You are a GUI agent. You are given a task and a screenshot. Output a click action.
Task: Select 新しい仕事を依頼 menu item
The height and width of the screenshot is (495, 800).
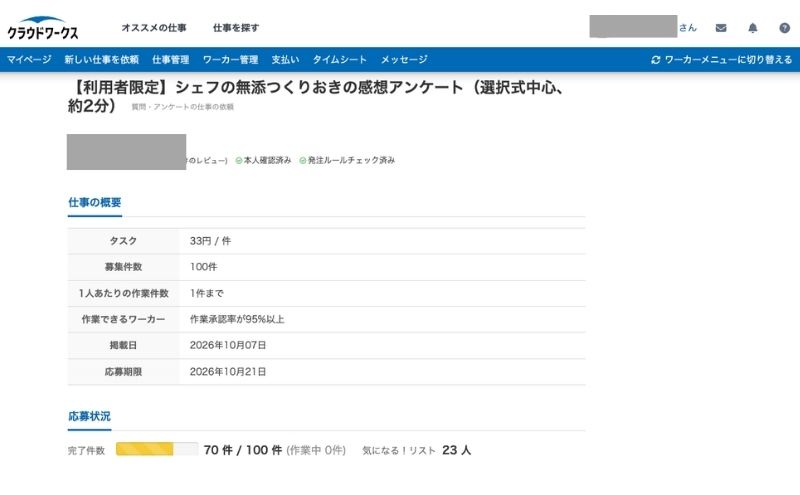pos(102,60)
